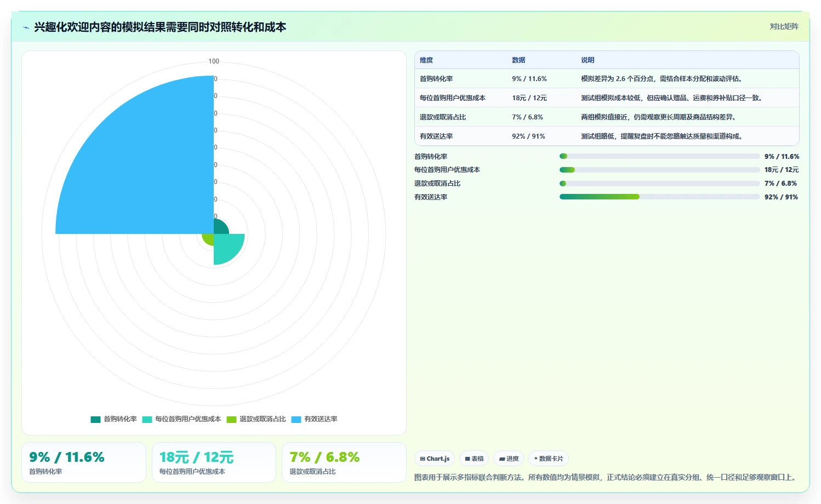Click the 退款或取消占比 progress bar

(x=660, y=184)
